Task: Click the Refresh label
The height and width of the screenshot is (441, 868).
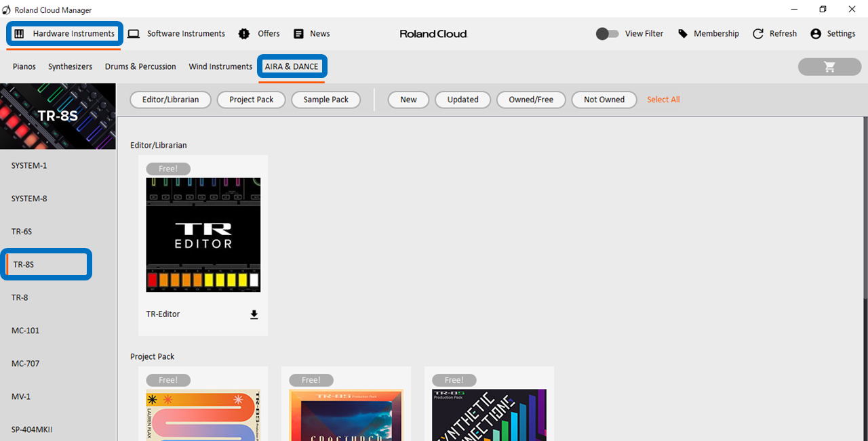Action: tap(783, 34)
